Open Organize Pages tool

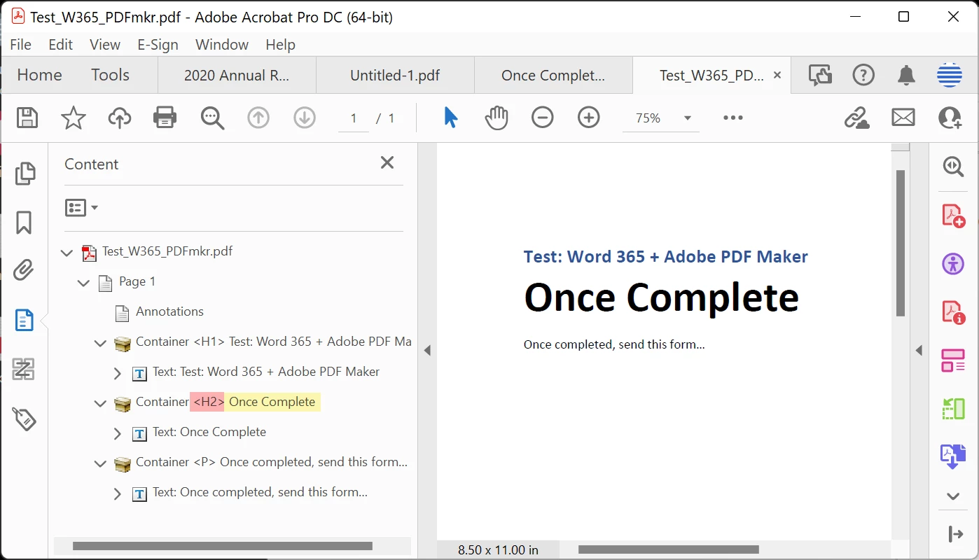click(x=953, y=409)
